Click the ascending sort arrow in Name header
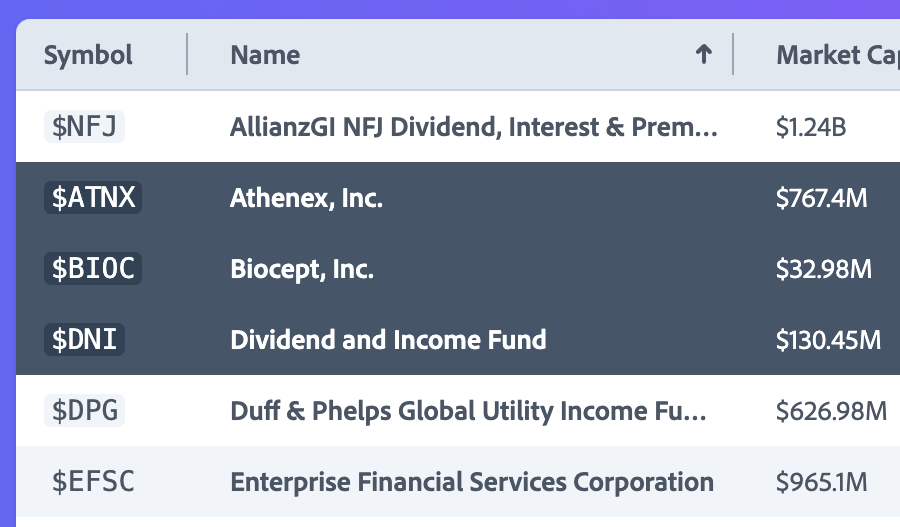 (704, 55)
